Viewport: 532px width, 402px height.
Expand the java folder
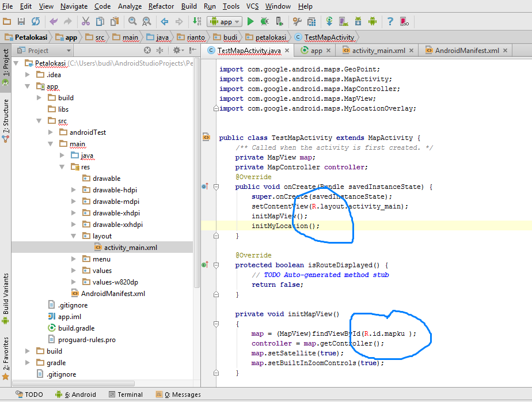coord(62,155)
